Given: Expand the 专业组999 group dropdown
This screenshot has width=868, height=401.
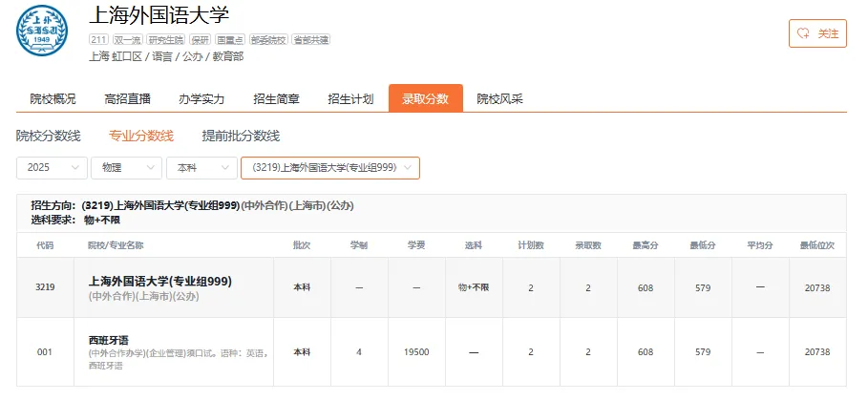Looking at the screenshot, I should (330, 168).
